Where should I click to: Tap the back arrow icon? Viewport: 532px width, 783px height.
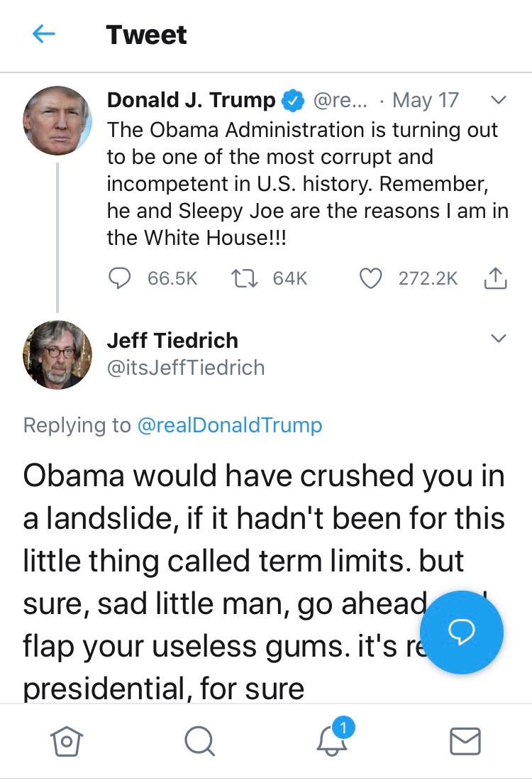pyautogui.click(x=44, y=34)
